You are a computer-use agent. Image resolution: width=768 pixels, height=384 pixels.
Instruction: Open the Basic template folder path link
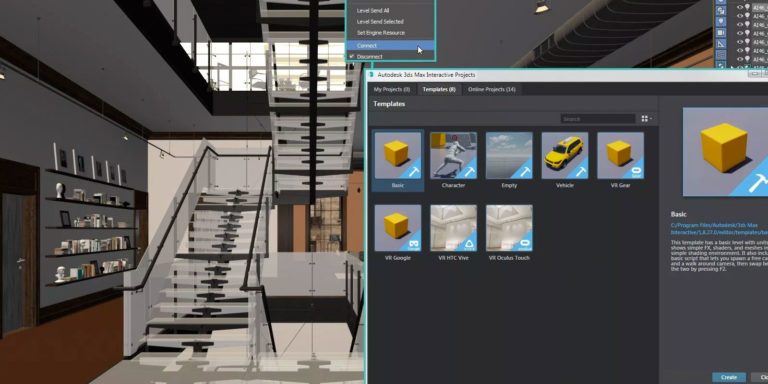click(x=719, y=229)
